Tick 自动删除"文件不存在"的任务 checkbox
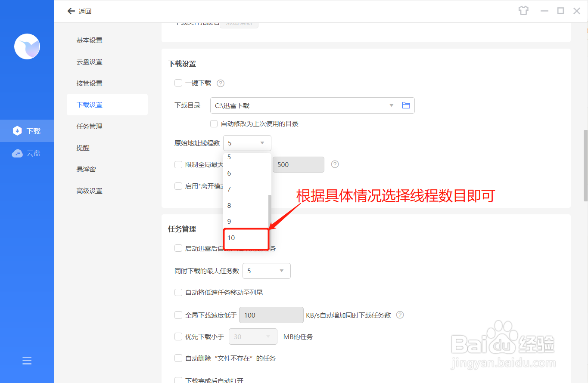 click(178, 358)
